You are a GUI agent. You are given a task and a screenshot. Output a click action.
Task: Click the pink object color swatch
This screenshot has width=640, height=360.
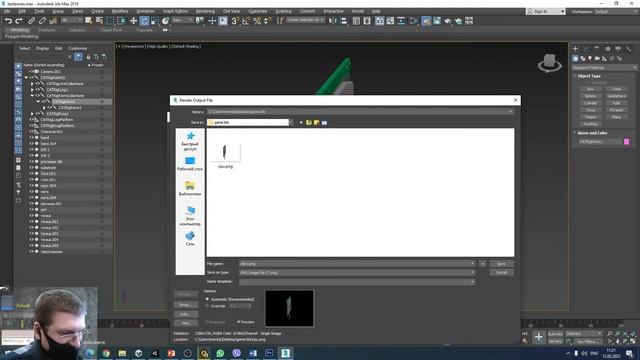627,142
